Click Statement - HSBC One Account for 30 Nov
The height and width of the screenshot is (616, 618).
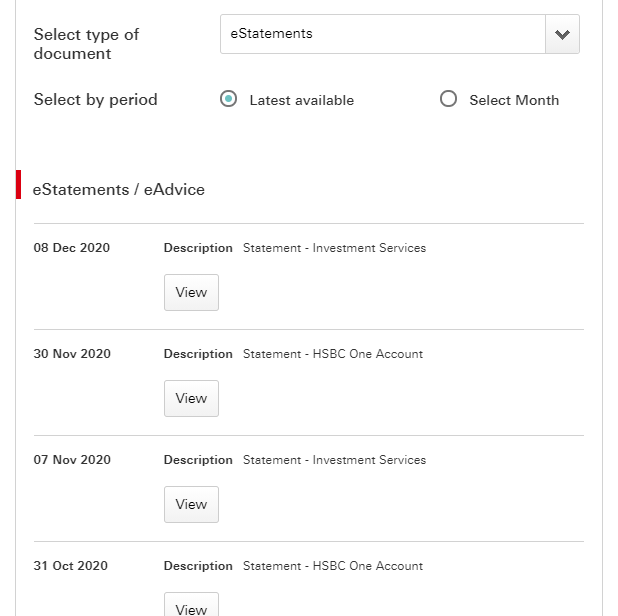[333, 354]
